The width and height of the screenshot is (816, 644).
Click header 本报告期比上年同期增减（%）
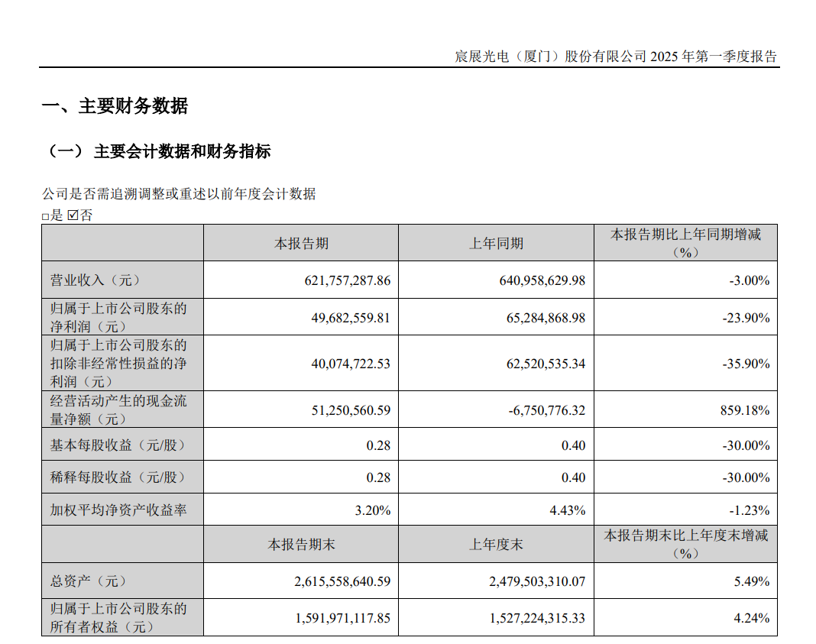(x=685, y=244)
